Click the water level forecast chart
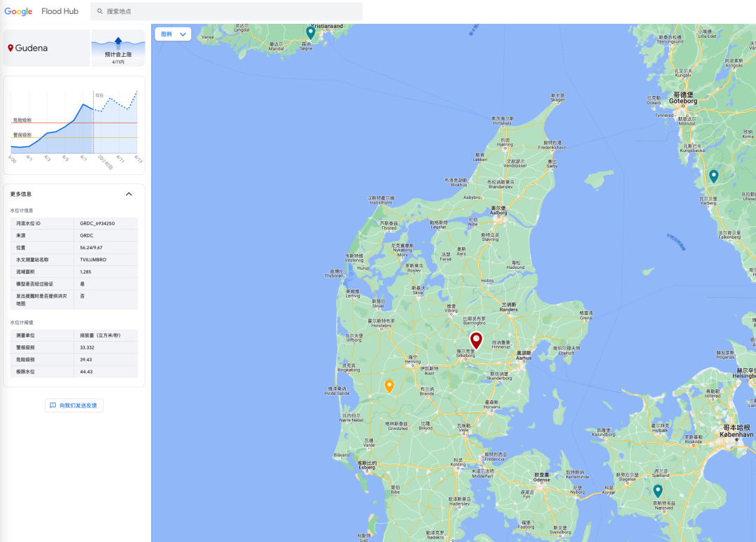 (x=74, y=125)
